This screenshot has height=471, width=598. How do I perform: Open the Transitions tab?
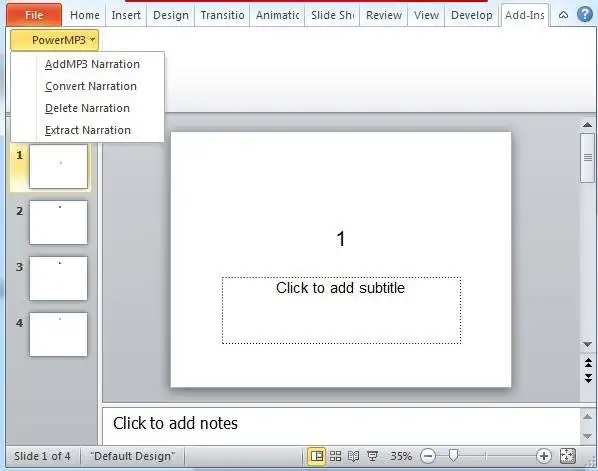tap(222, 15)
